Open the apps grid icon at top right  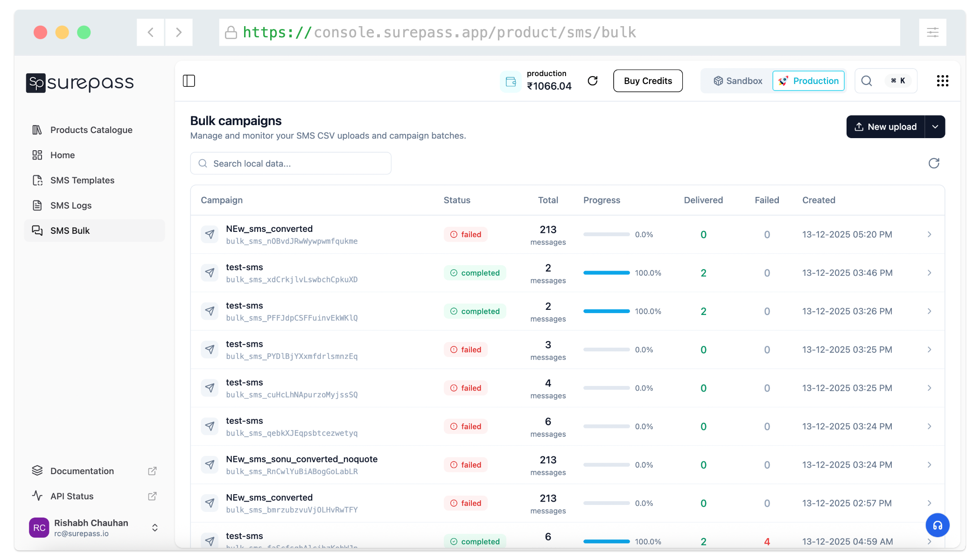[x=942, y=81]
